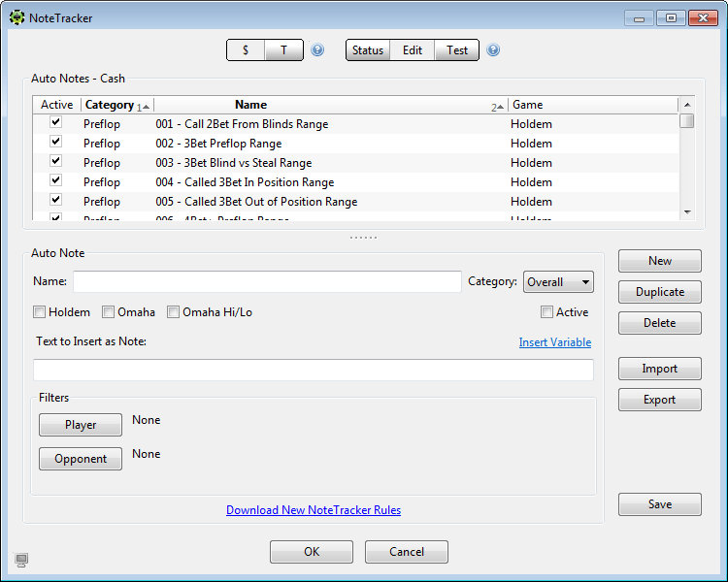Open the Test tab
This screenshot has width=728, height=582.
point(457,50)
